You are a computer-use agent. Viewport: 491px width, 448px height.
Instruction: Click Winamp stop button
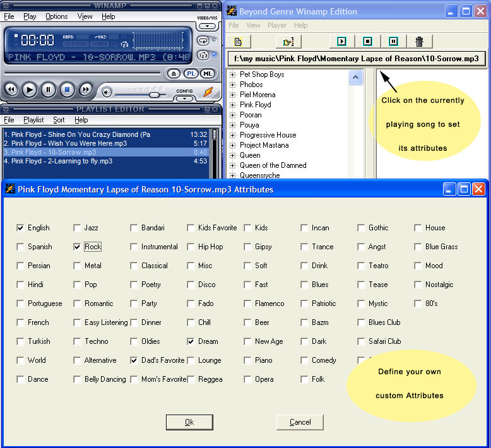click(67, 90)
